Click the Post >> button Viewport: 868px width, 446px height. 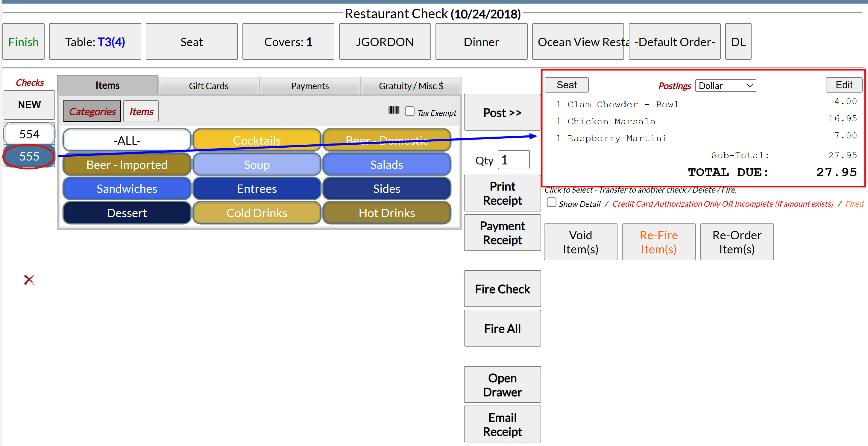(503, 112)
